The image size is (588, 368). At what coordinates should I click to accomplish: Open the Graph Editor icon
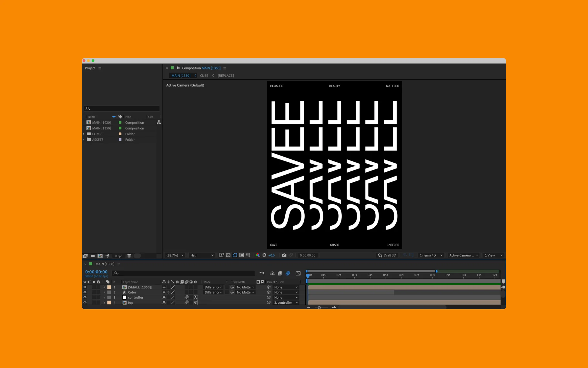pos(298,273)
